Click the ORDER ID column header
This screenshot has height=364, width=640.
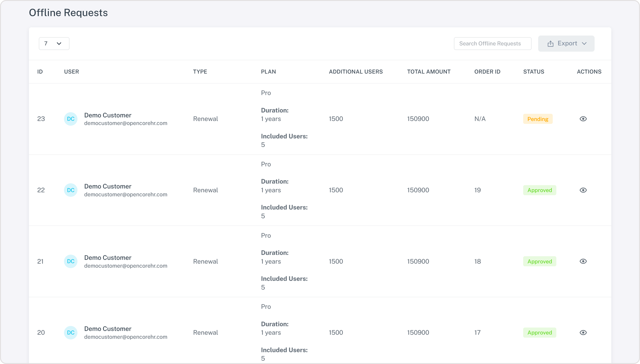487,72
